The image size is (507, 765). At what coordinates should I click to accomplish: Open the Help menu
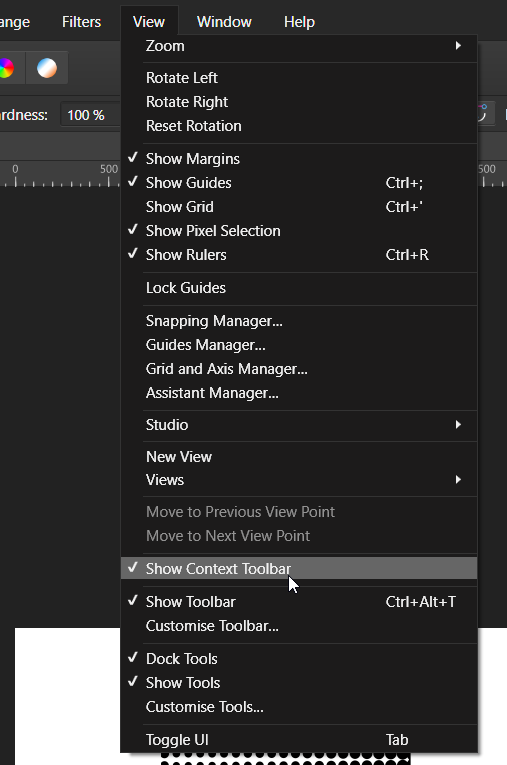tap(299, 22)
